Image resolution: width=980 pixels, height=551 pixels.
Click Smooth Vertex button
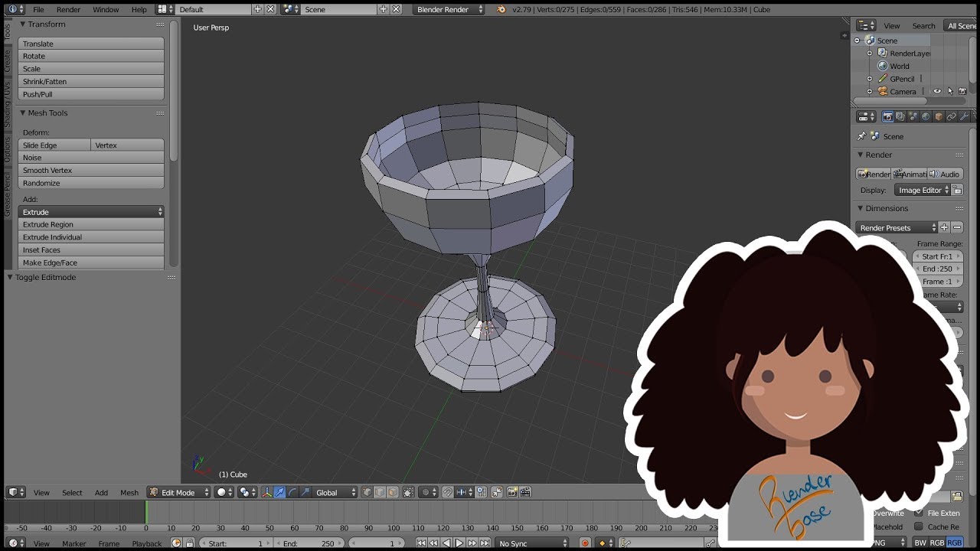91,170
